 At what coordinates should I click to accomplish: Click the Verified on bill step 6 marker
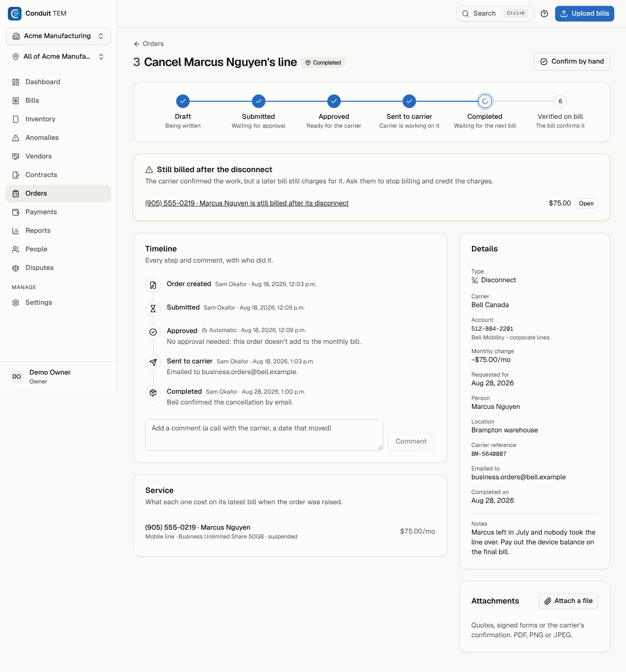click(560, 101)
